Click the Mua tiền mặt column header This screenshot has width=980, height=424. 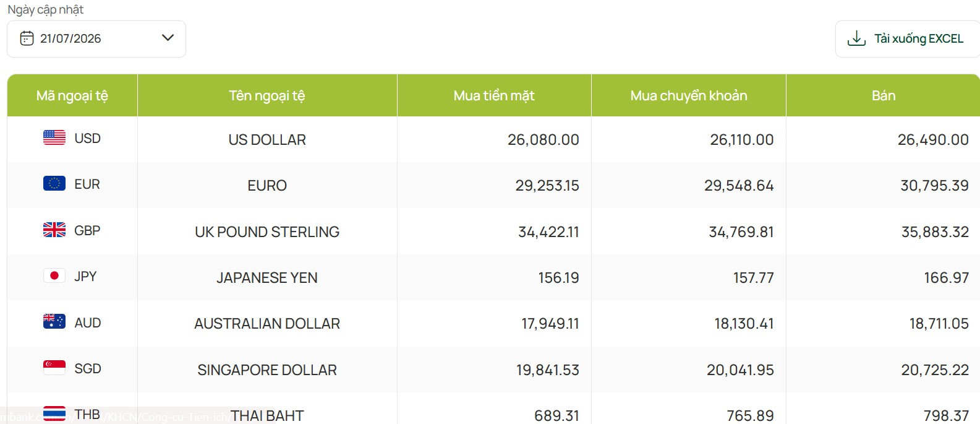(x=494, y=95)
